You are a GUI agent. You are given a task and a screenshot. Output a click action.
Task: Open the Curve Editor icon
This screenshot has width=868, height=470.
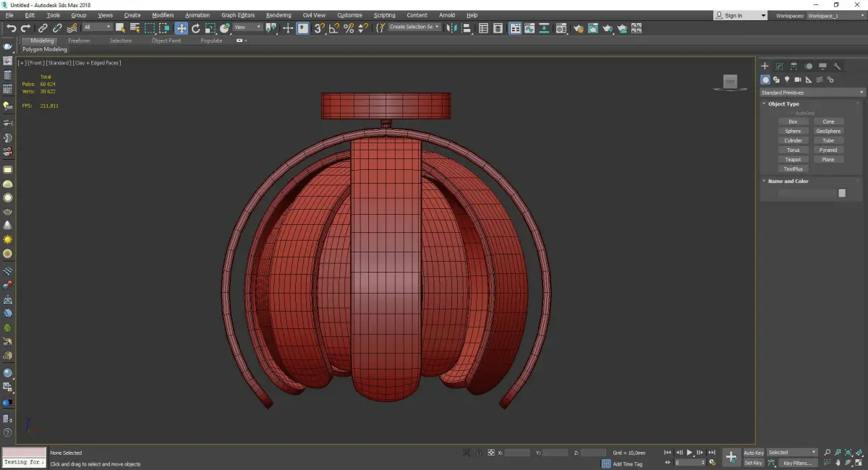click(x=529, y=28)
